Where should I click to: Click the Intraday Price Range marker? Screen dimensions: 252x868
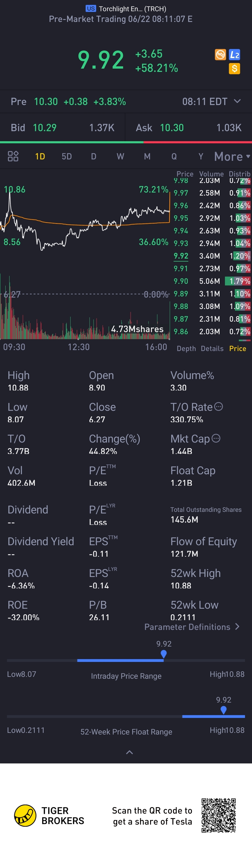tap(164, 654)
